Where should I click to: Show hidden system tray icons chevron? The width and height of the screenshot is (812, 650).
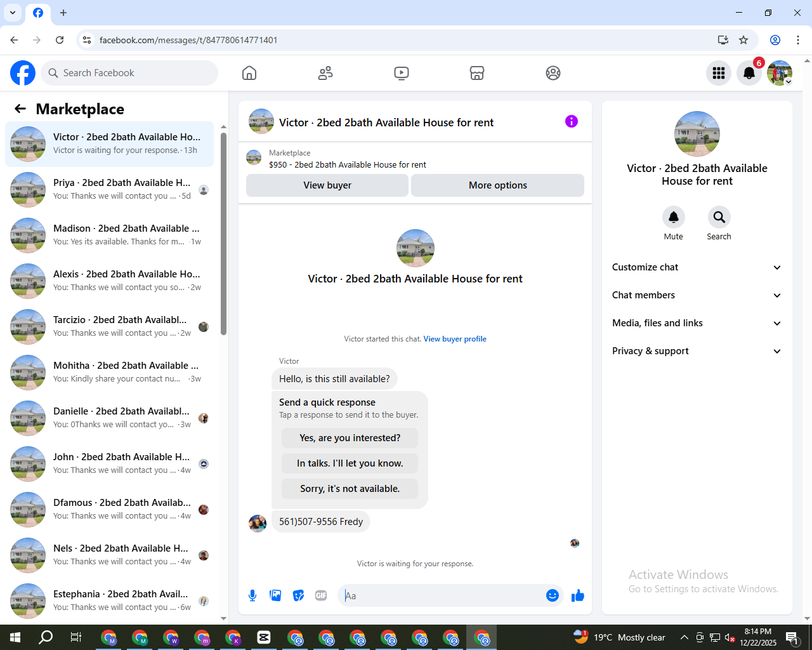(684, 637)
